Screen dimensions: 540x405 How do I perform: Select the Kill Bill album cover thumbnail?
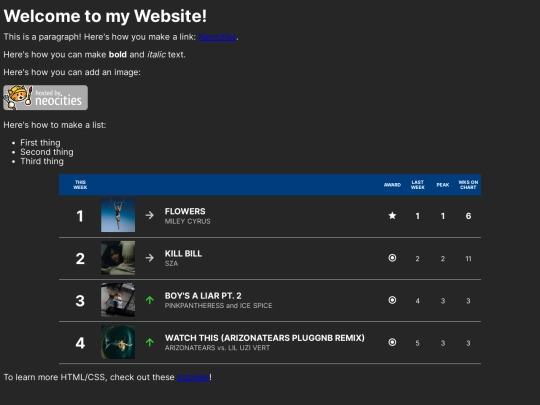[118, 258]
